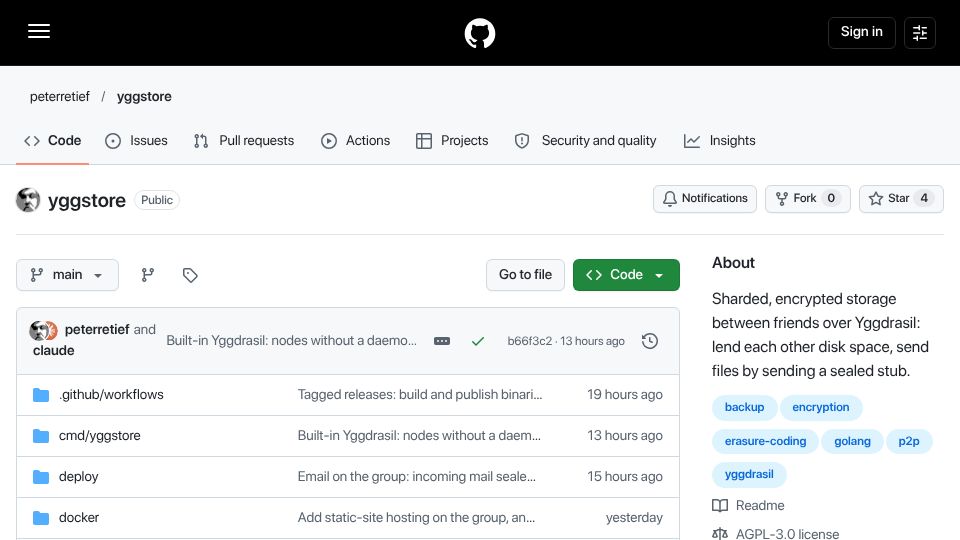The image size is (960, 540).
Task: Switch to the Code tab
Action: (53, 141)
